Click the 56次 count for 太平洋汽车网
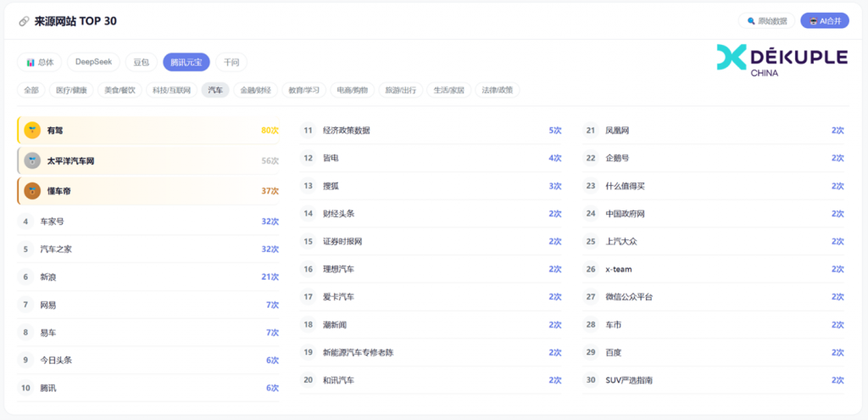The image size is (868, 420). pos(270,160)
